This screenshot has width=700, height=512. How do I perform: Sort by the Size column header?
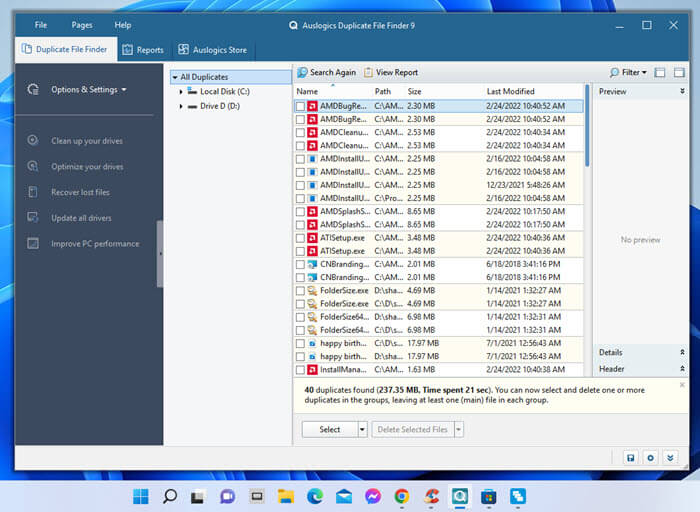[x=414, y=92]
